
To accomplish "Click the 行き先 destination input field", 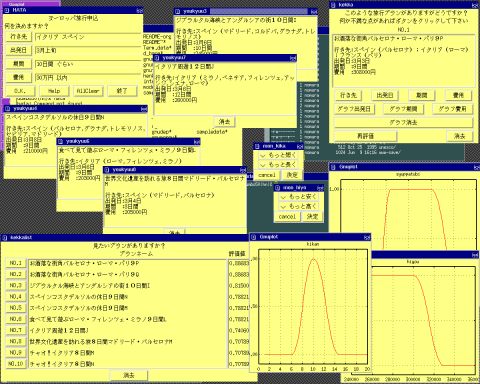I will (88, 37).
